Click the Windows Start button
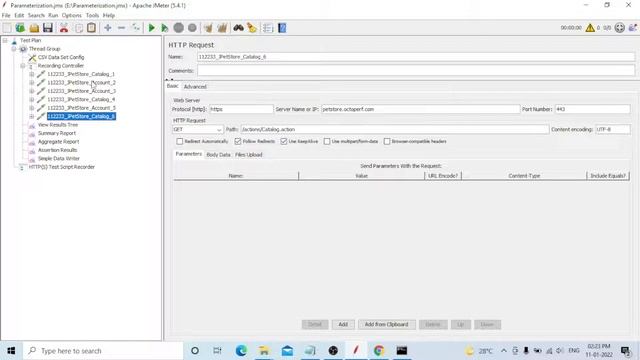The image size is (640, 360). [x=11, y=351]
